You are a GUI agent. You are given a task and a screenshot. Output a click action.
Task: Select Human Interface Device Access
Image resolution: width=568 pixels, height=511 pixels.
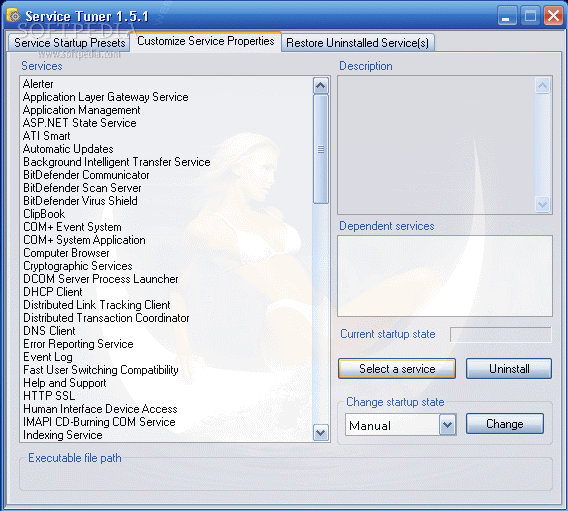point(100,409)
